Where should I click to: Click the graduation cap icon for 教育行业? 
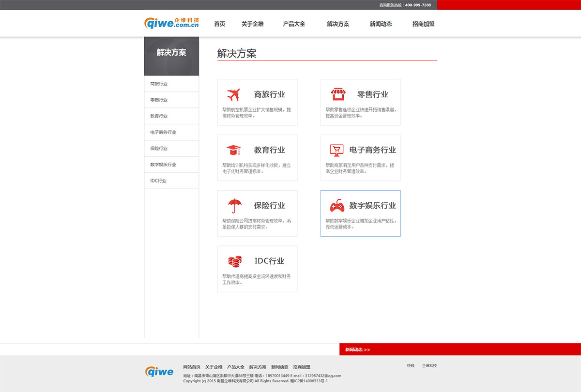click(233, 150)
